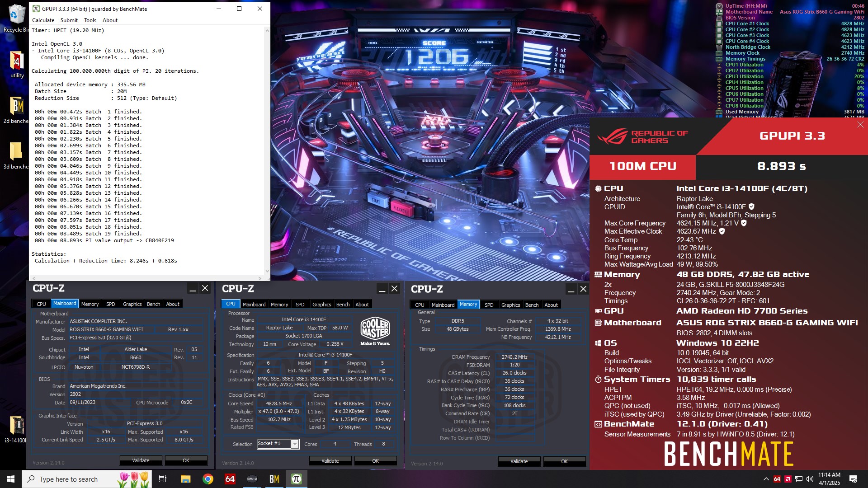Click the 100M CPU result label
This screenshot has height=488, width=868.
click(x=642, y=166)
